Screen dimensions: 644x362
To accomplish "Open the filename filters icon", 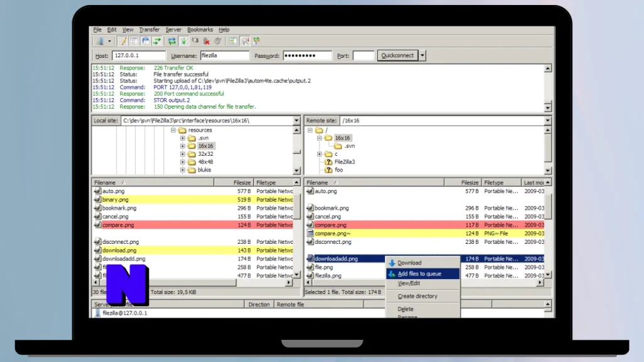I will click(x=233, y=41).
